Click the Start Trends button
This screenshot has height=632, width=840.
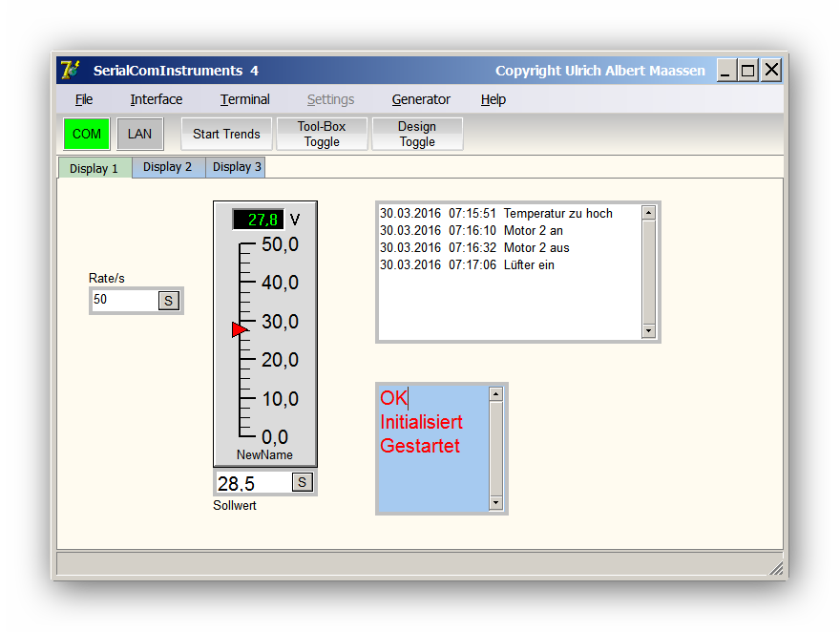click(226, 134)
